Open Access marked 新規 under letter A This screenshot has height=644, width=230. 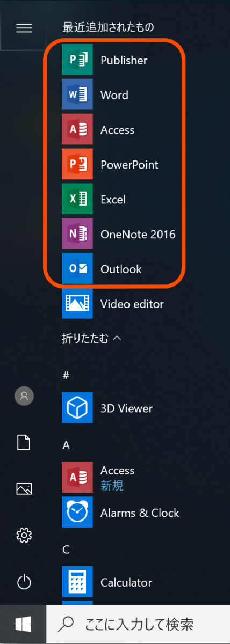pos(77,478)
